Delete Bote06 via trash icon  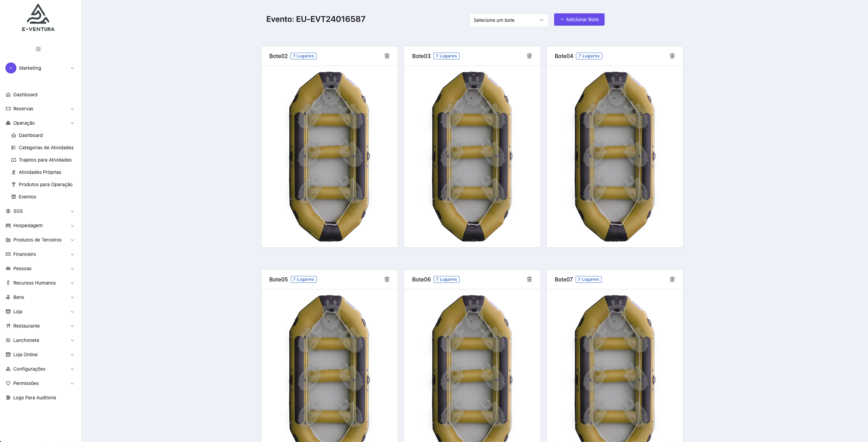click(x=530, y=279)
